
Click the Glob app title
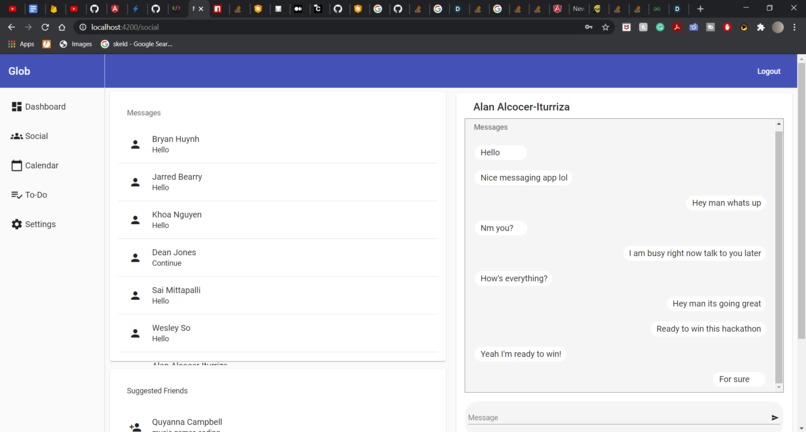tap(19, 71)
